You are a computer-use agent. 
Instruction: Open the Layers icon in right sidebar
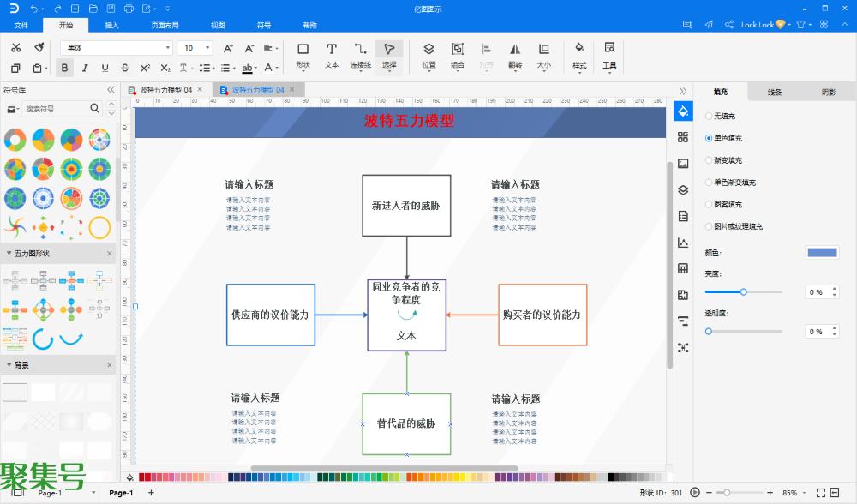tap(683, 190)
